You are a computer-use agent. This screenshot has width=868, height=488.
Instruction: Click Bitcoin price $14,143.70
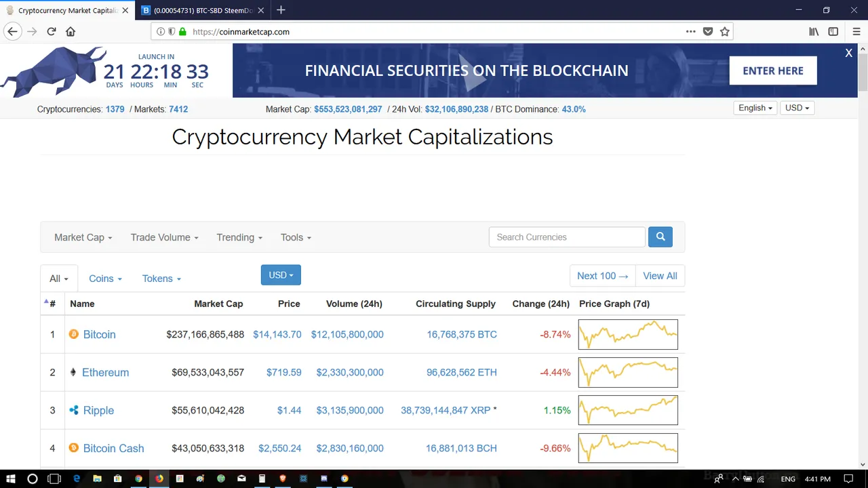(x=277, y=334)
